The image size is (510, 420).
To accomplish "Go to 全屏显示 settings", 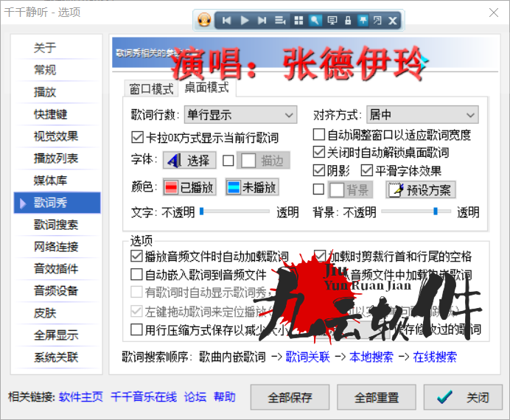I will tap(57, 335).
